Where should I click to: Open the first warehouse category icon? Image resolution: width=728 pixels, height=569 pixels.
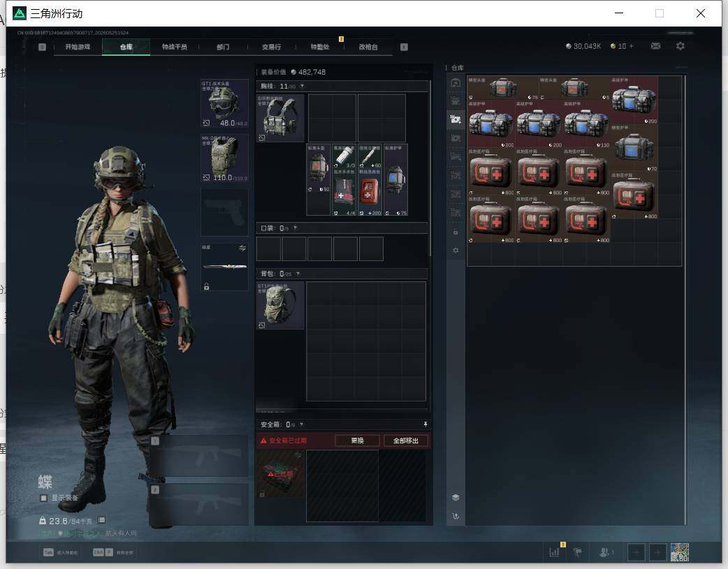click(x=456, y=83)
